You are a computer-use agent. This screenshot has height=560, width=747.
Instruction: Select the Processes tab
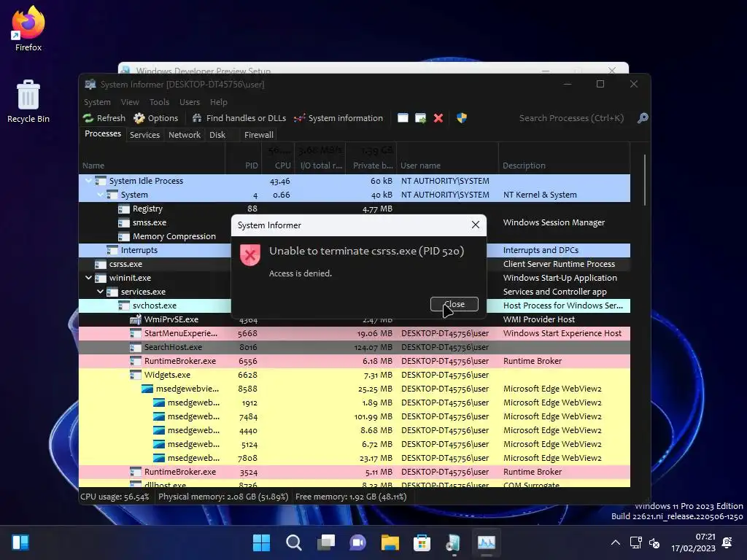coord(103,134)
